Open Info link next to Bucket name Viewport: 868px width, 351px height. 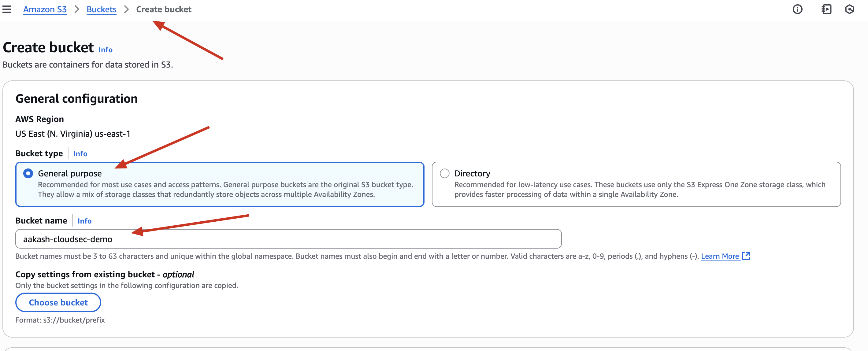click(x=85, y=221)
